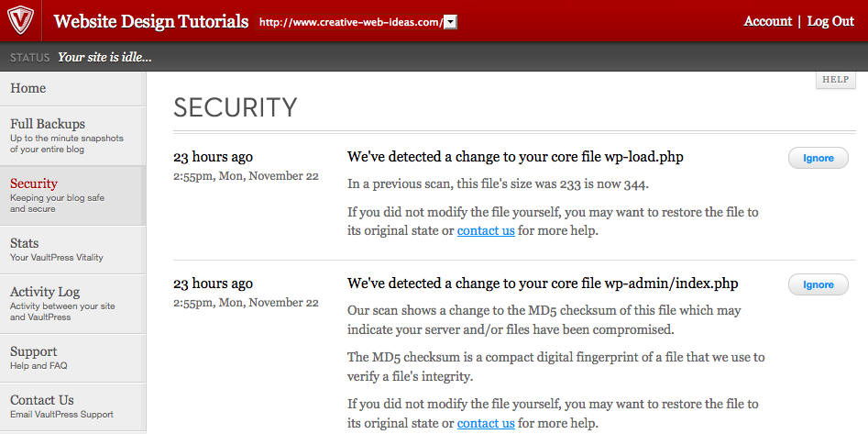Click the wp-load.php alert heading
868x434 pixels.
point(515,157)
